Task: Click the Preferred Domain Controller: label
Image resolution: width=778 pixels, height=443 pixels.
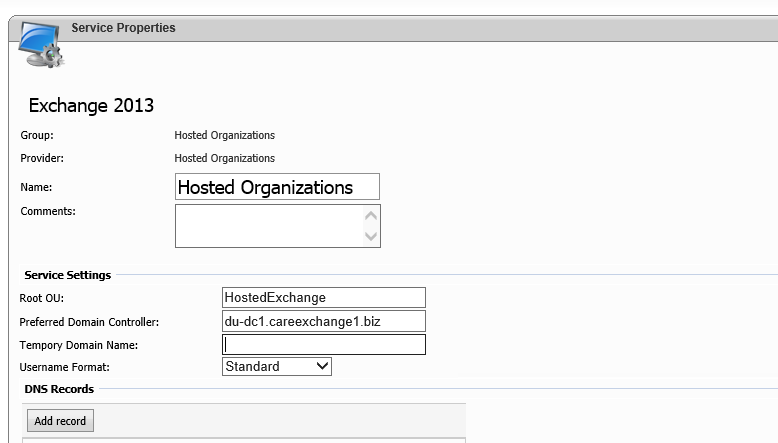Action: pyautogui.click(x=89, y=322)
